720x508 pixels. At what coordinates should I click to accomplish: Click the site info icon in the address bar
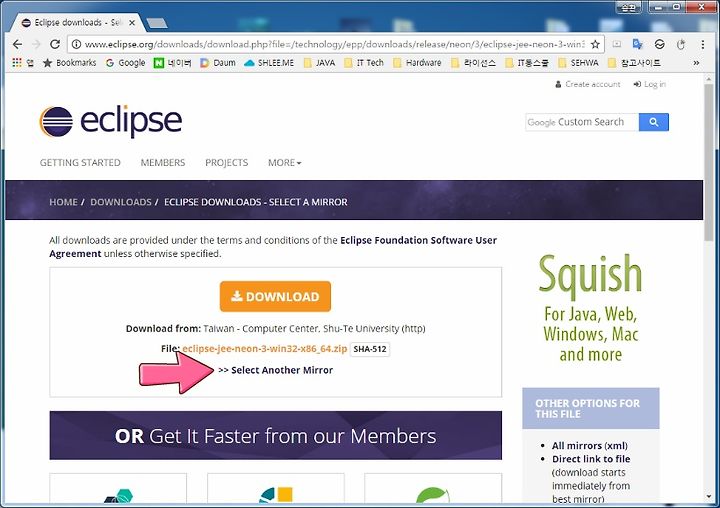[x=77, y=44]
